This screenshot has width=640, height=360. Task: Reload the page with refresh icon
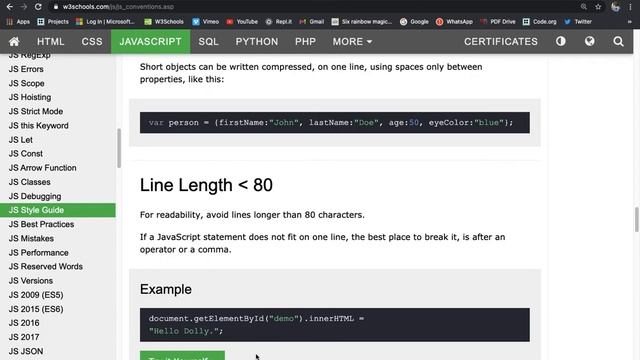[38, 7]
